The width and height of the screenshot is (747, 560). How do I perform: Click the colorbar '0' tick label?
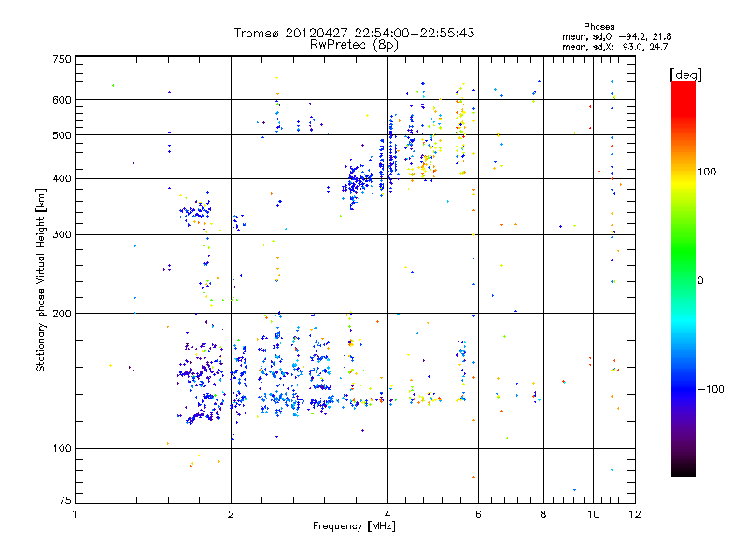click(x=700, y=281)
